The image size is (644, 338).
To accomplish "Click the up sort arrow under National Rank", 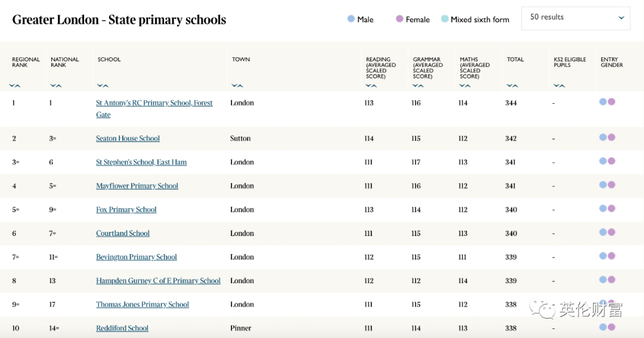I will [58, 86].
